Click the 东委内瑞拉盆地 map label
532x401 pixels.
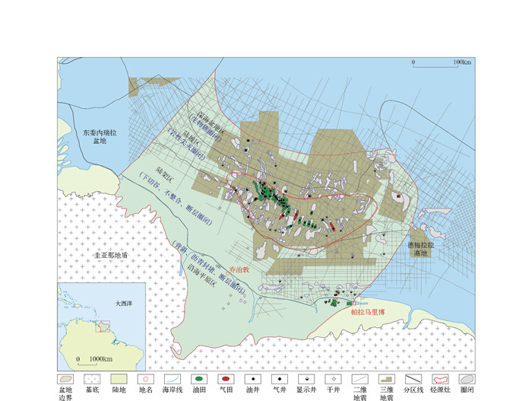click(100, 136)
